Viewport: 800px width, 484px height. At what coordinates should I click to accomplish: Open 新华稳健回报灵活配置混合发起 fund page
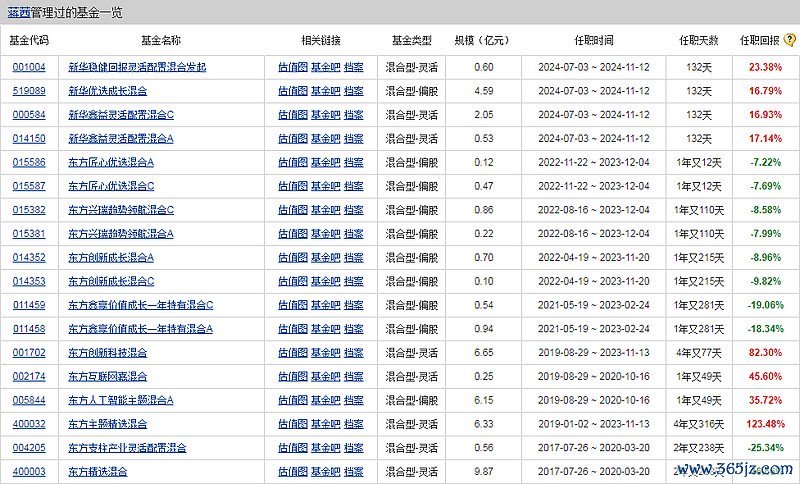(137, 67)
